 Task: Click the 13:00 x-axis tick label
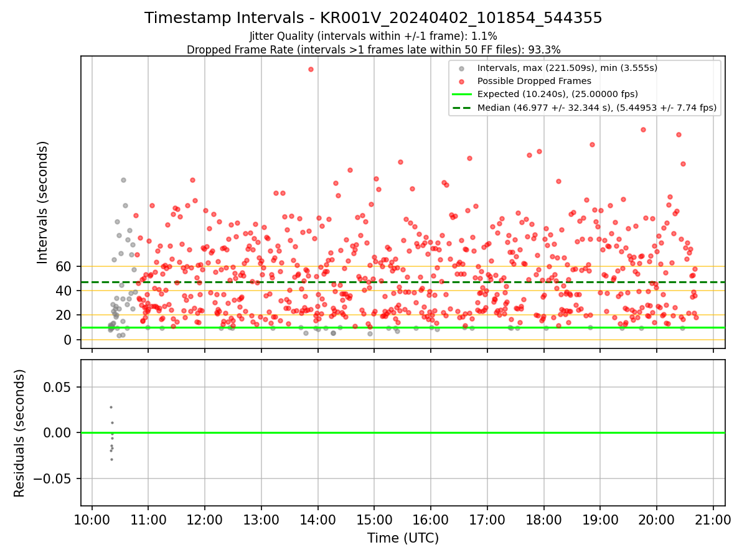tap(261, 520)
